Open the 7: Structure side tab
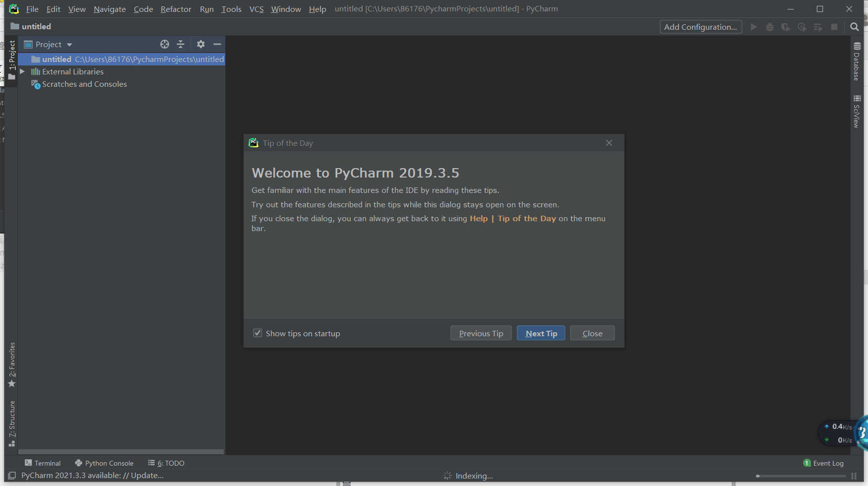Screen dimensions: 868x486 coord(12,424)
